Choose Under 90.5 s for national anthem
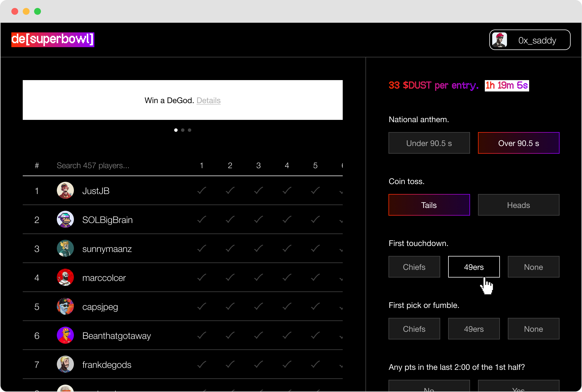Screen dimensions: 582x392 point(429,143)
